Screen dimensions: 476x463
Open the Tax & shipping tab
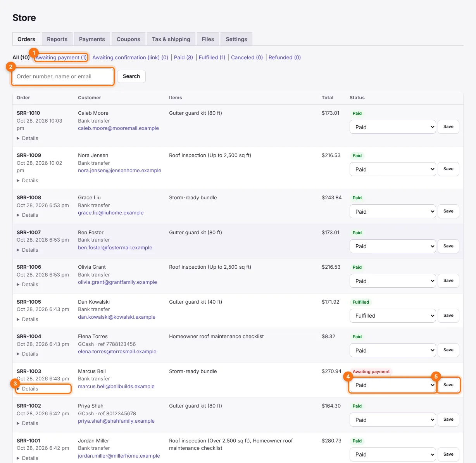click(171, 39)
